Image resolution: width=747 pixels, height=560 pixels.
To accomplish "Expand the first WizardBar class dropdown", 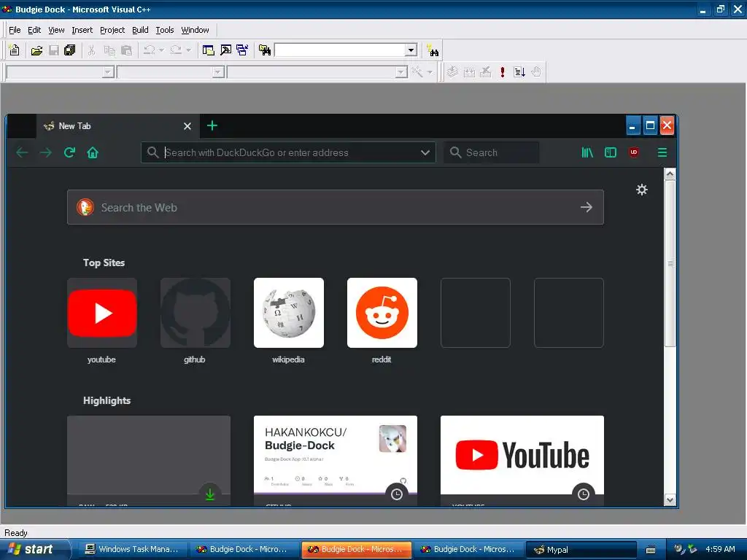I will pos(108,72).
